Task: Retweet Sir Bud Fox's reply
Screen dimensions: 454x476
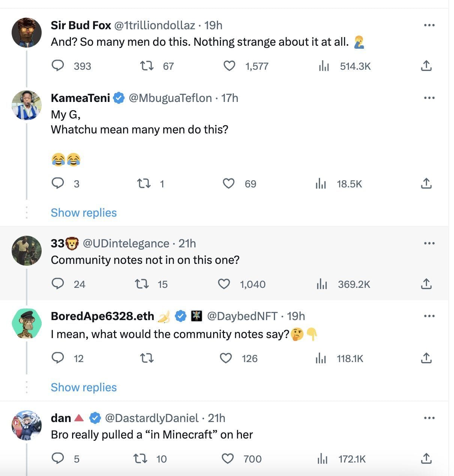Action: pos(146,66)
